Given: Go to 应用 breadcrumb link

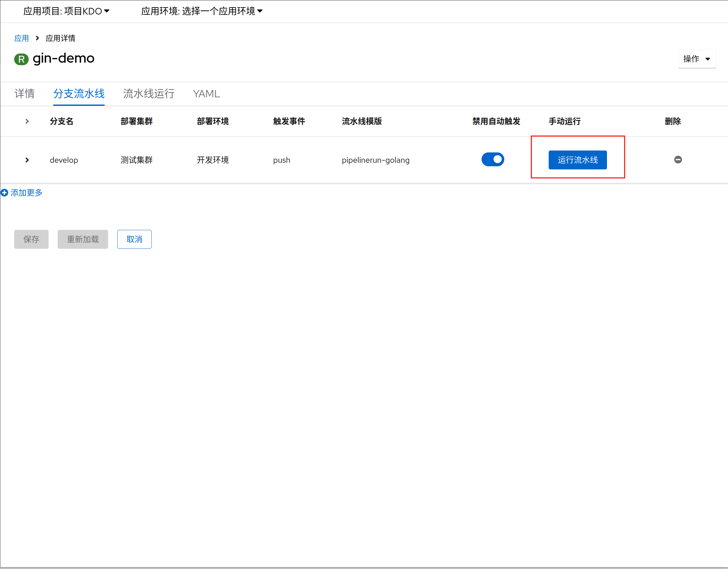Looking at the screenshot, I should pyautogui.click(x=21, y=38).
